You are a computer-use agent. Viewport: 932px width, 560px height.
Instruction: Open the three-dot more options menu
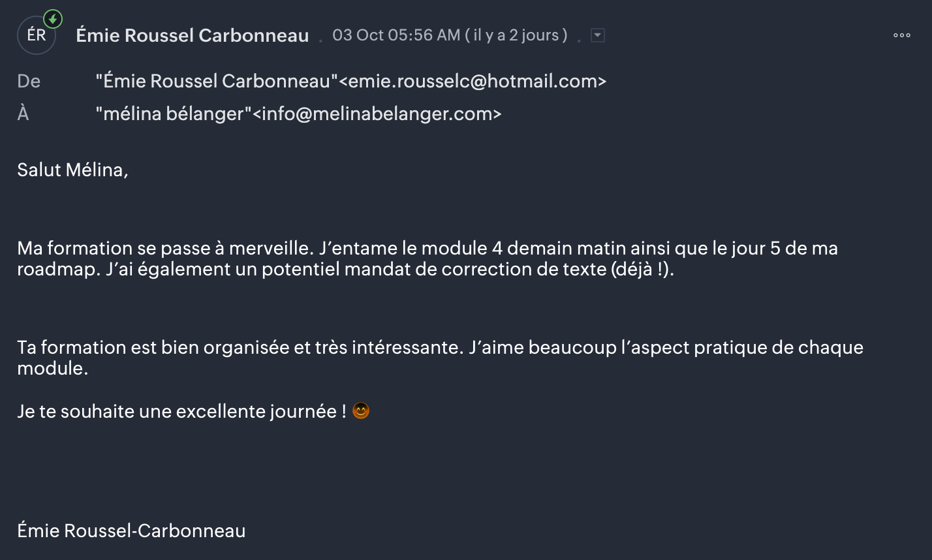coord(901,35)
